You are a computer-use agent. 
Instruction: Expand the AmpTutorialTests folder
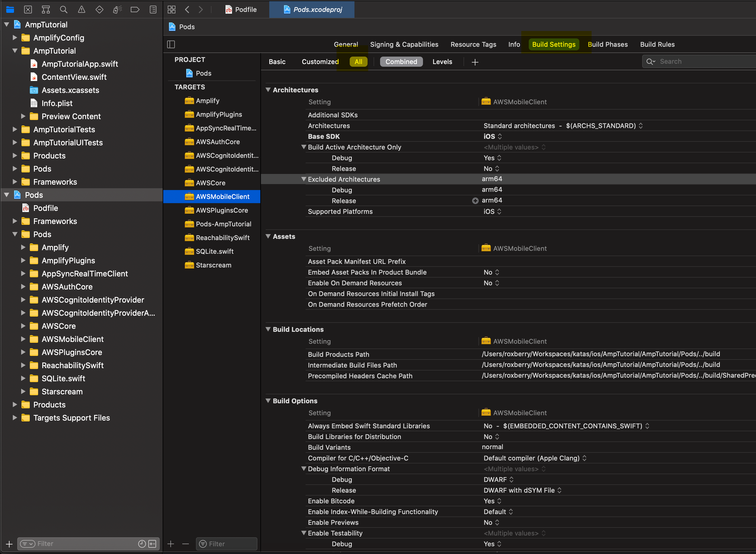pyautogui.click(x=15, y=130)
